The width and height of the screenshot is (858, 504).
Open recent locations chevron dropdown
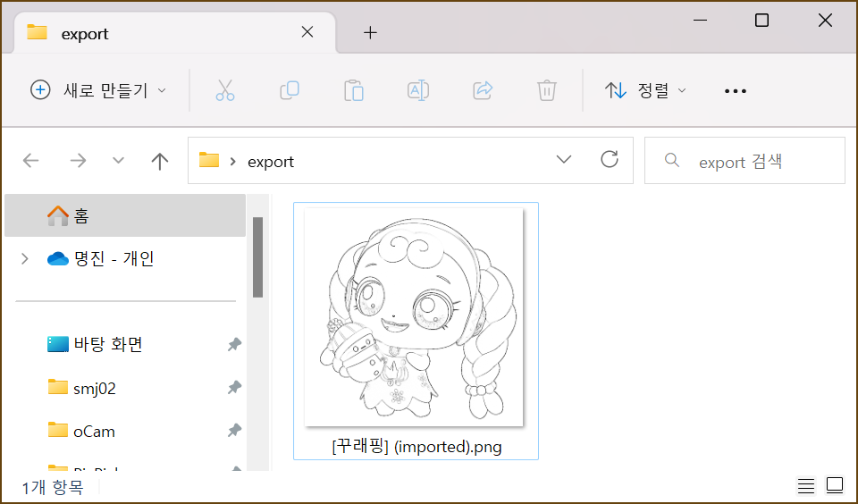point(118,160)
